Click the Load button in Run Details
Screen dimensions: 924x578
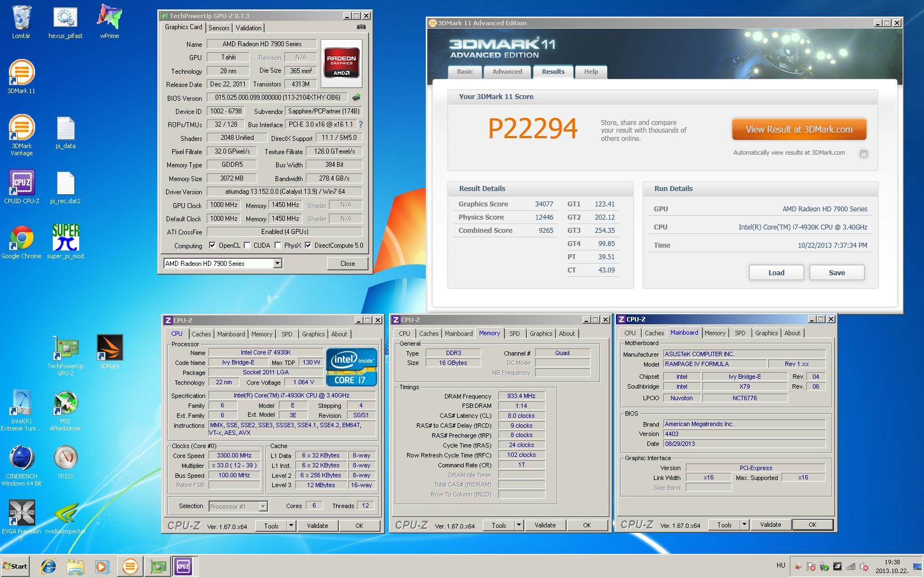776,272
